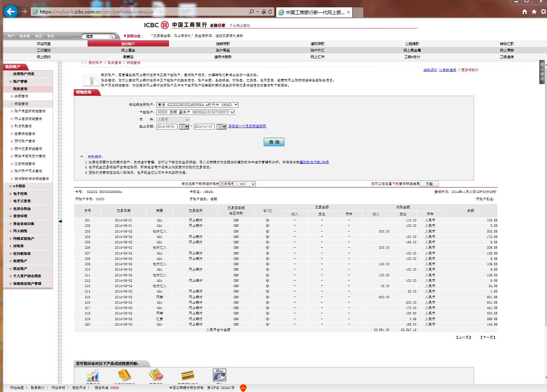The width and height of the screenshot is (547, 392).
Task: Go to next page 下一页 link
Action: coord(487,337)
